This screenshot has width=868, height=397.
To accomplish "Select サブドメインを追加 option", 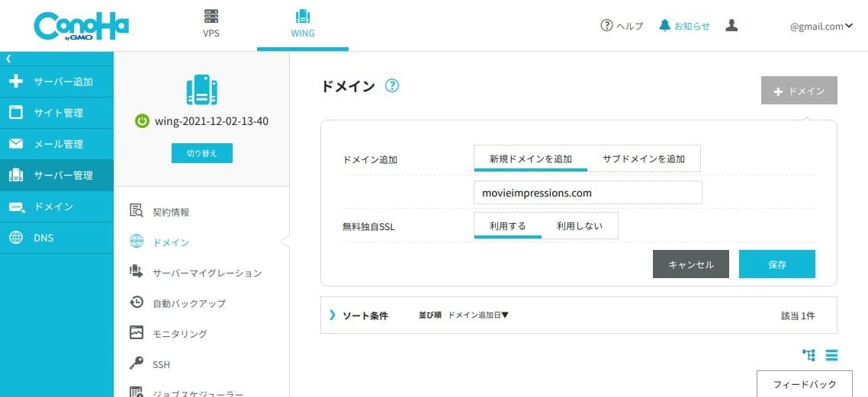I will click(x=644, y=158).
